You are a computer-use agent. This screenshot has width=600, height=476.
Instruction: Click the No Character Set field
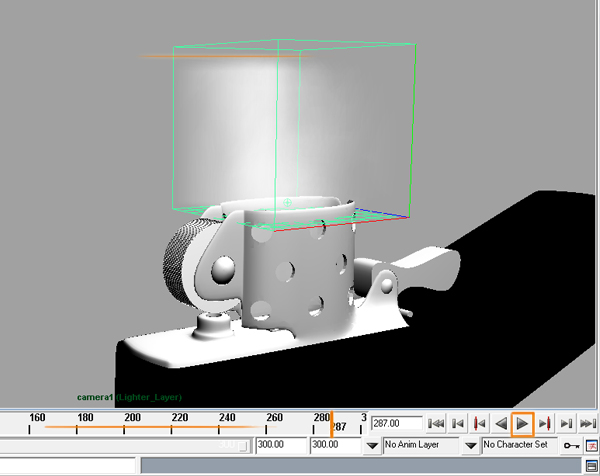[x=519, y=445]
